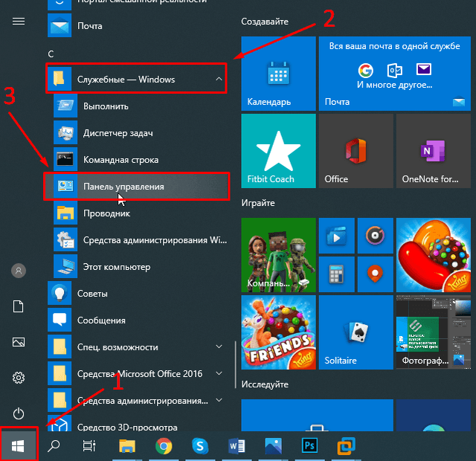
Task: Open taskbar search magnifier
Action: [x=54, y=446]
